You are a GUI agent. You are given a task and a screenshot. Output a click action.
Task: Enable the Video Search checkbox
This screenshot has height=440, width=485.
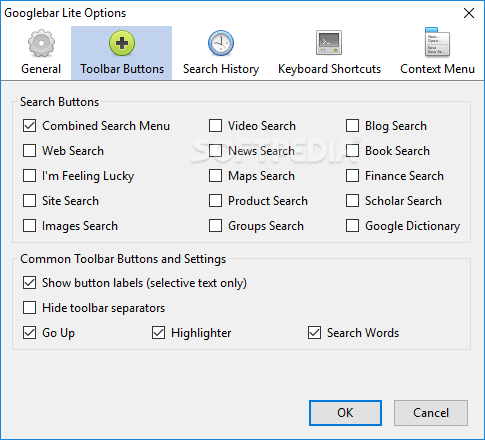coord(215,126)
